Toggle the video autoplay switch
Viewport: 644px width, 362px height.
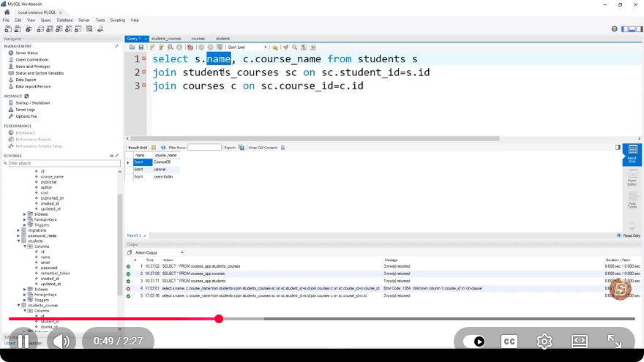474,342
